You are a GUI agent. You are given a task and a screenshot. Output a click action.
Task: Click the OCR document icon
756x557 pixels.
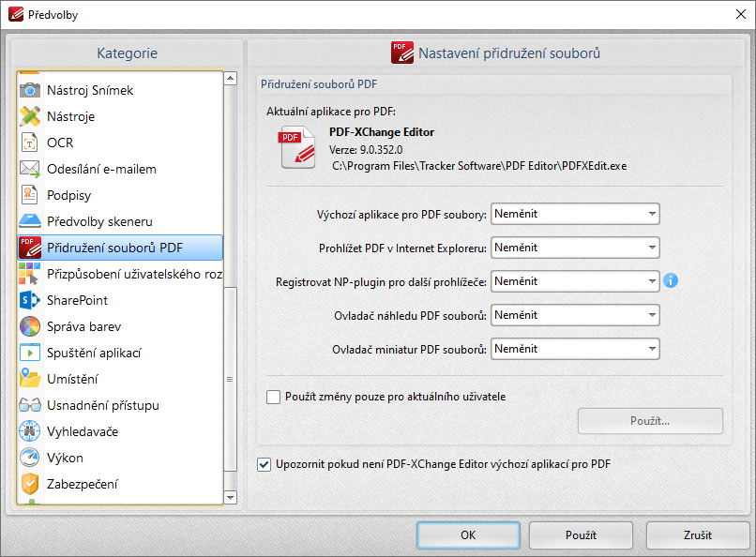coord(29,143)
